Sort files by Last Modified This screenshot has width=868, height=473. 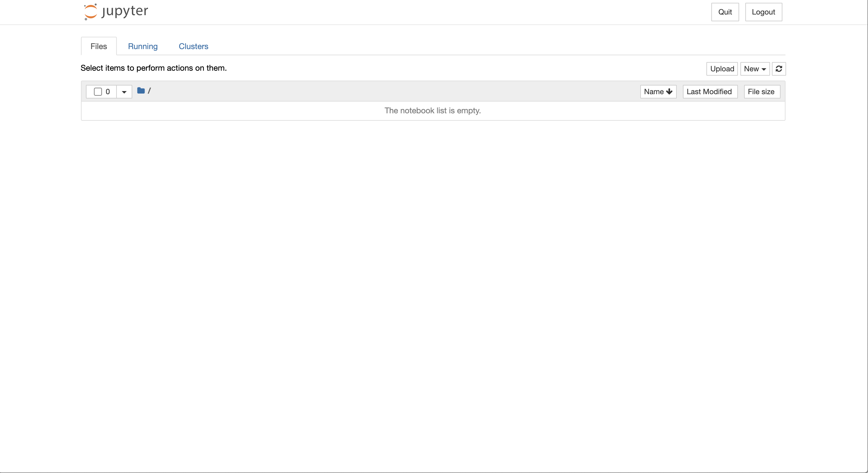coord(709,92)
